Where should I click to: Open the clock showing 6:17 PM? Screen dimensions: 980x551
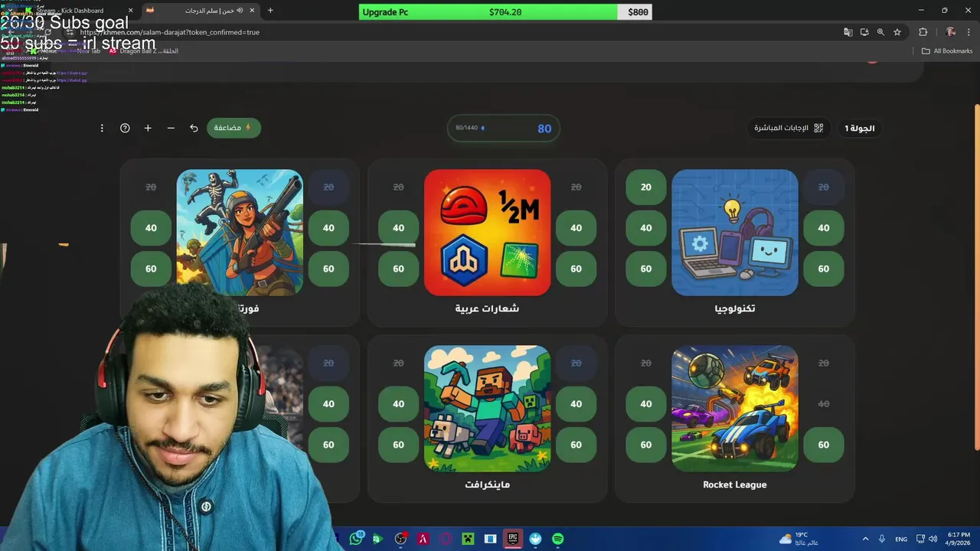click(x=959, y=539)
